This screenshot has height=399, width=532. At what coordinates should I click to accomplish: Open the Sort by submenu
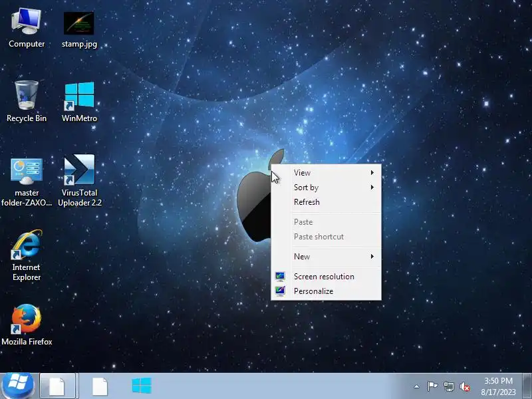point(327,188)
